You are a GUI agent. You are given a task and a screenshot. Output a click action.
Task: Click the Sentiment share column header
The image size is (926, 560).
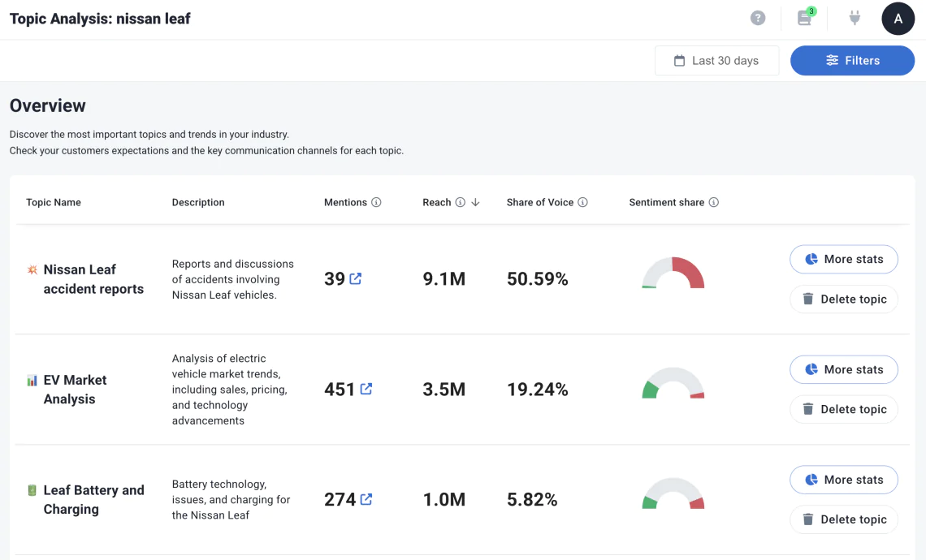coord(666,202)
